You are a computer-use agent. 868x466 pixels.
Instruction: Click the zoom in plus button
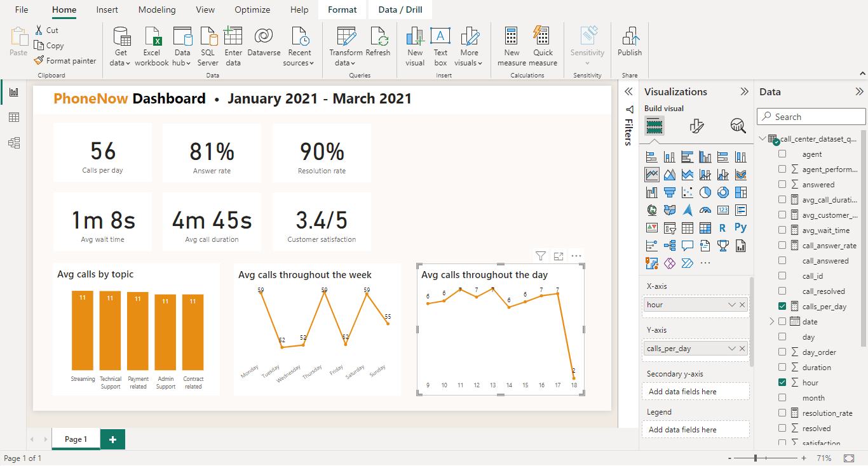pyautogui.click(x=804, y=458)
